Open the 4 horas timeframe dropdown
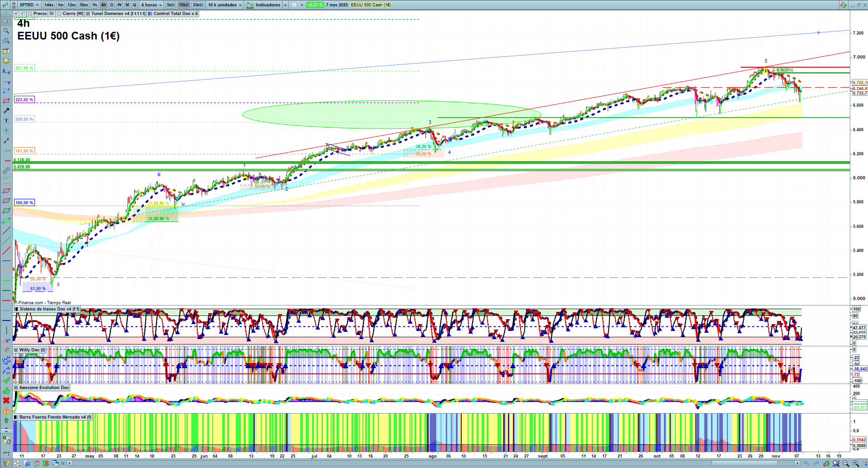Screen dimensions: 868x468 (x=151, y=5)
